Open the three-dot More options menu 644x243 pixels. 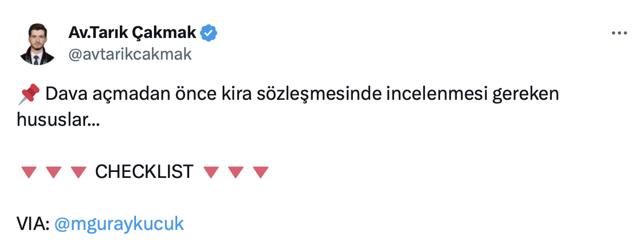pos(619,33)
